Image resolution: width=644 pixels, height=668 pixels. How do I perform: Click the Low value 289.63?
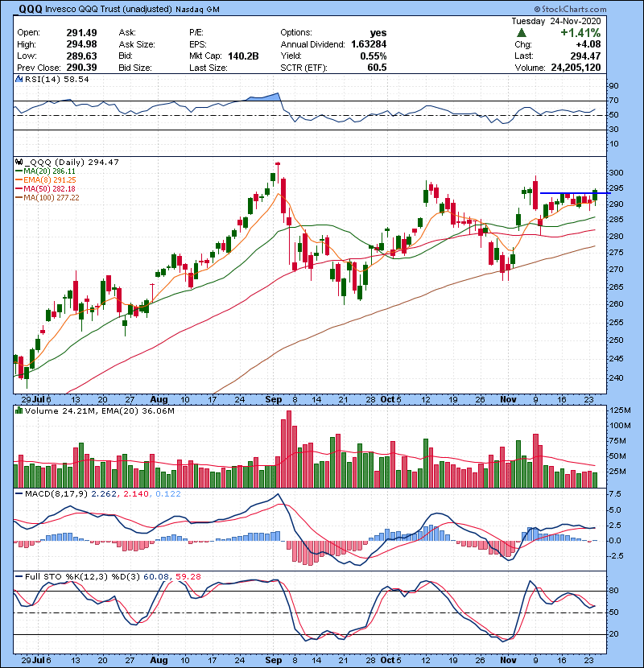(81, 56)
